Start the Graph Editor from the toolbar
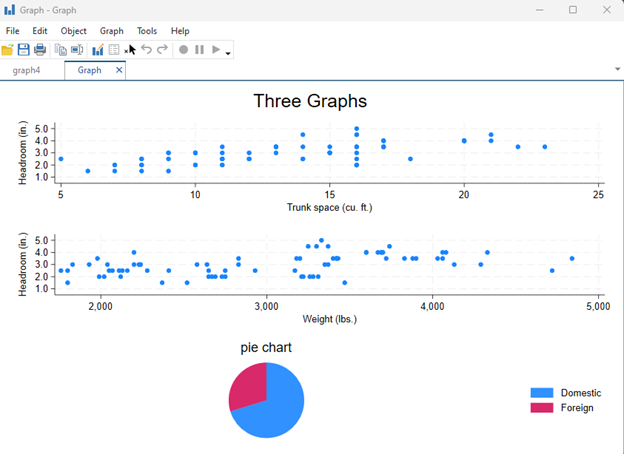Image resolution: width=624 pixels, height=454 pixels. point(98,50)
